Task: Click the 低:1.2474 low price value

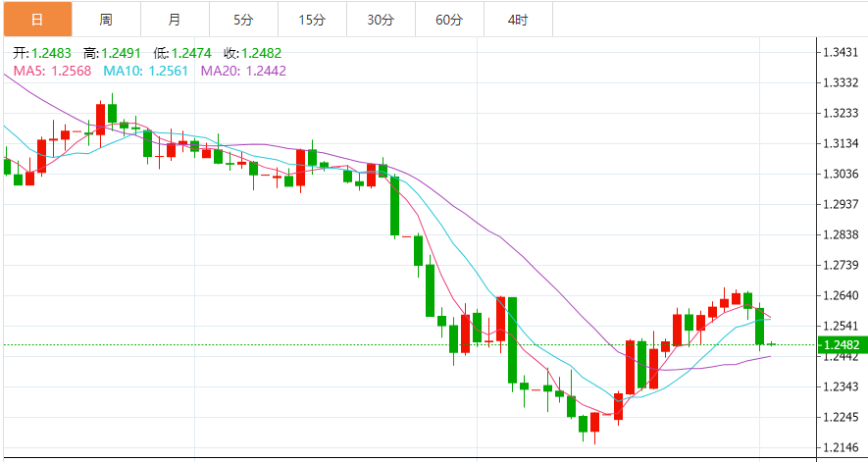Action: click(x=182, y=54)
